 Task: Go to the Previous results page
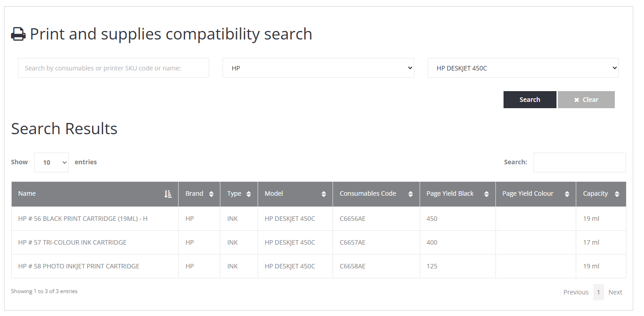point(576,292)
